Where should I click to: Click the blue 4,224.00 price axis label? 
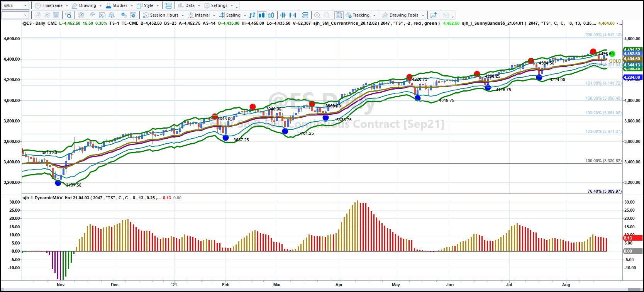pyautogui.click(x=632, y=77)
